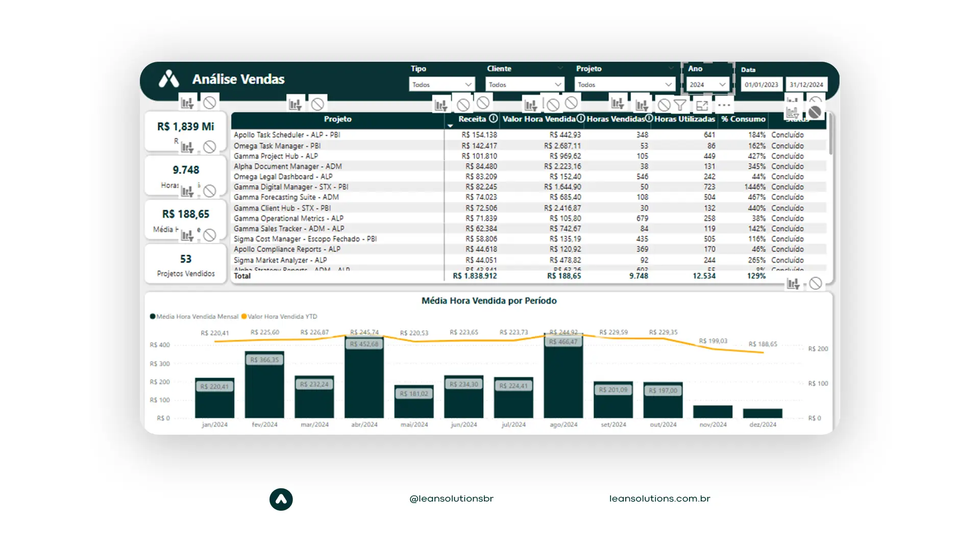The height and width of the screenshot is (551, 980).
Task: Click the Valor Hora Vendida info icon
Action: pyautogui.click(x=581, y=118)
